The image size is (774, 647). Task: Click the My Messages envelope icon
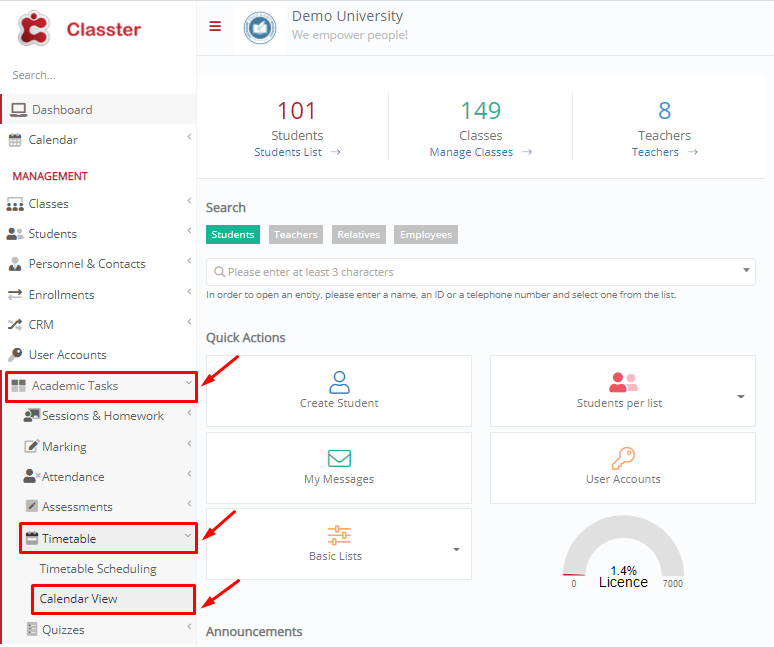point(339,458)
